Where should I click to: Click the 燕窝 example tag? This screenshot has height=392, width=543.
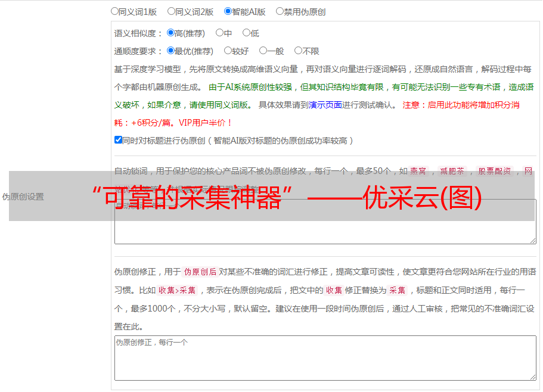[x=418, y=171]
